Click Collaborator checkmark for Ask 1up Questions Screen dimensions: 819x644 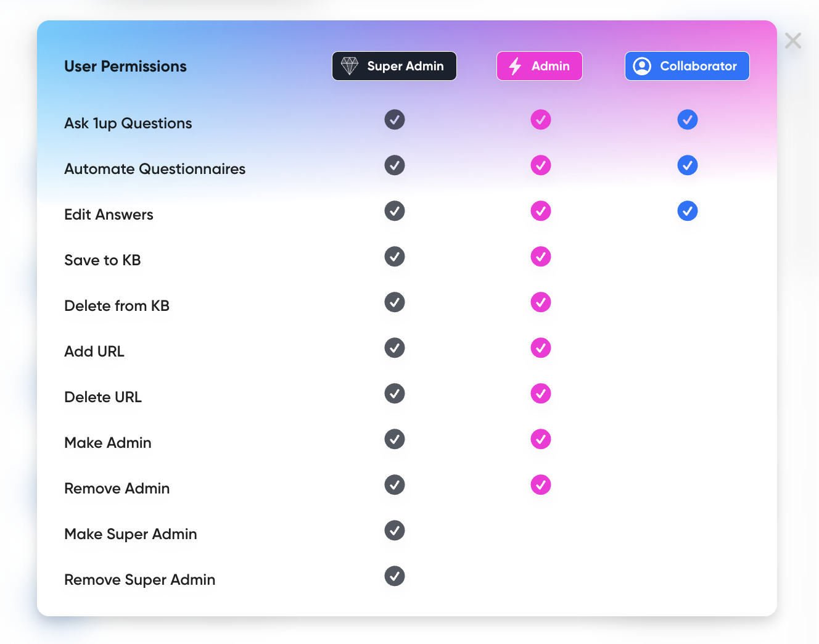(x=688, y=120)
